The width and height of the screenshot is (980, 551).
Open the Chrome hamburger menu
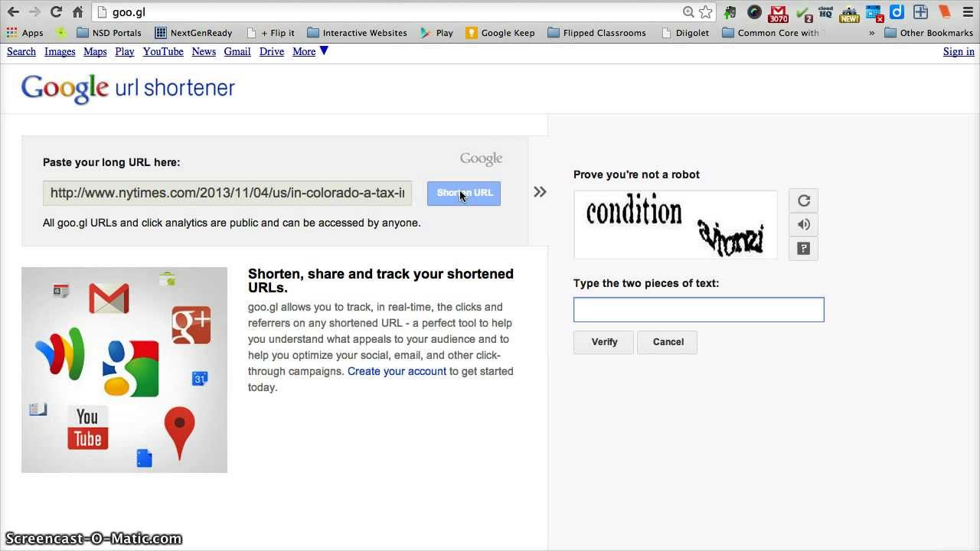[967, 12]
